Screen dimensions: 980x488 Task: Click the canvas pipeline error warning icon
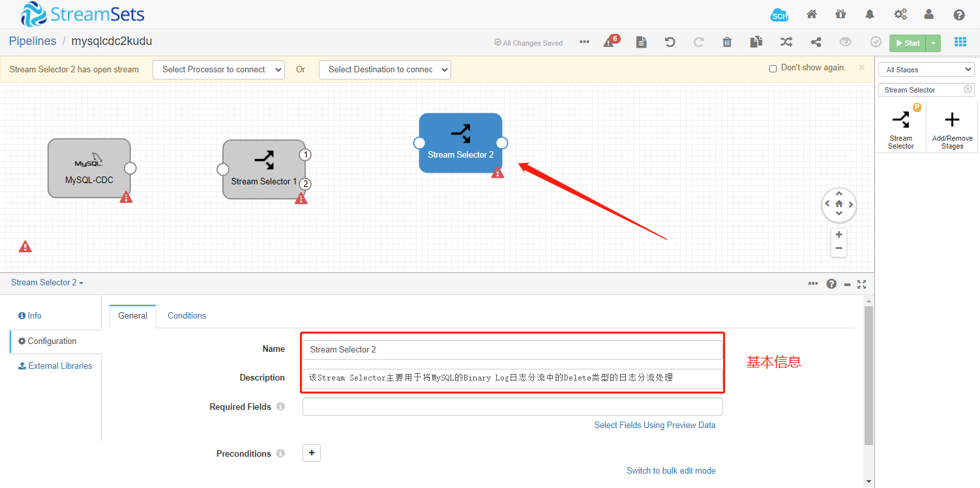click(25, 246)
